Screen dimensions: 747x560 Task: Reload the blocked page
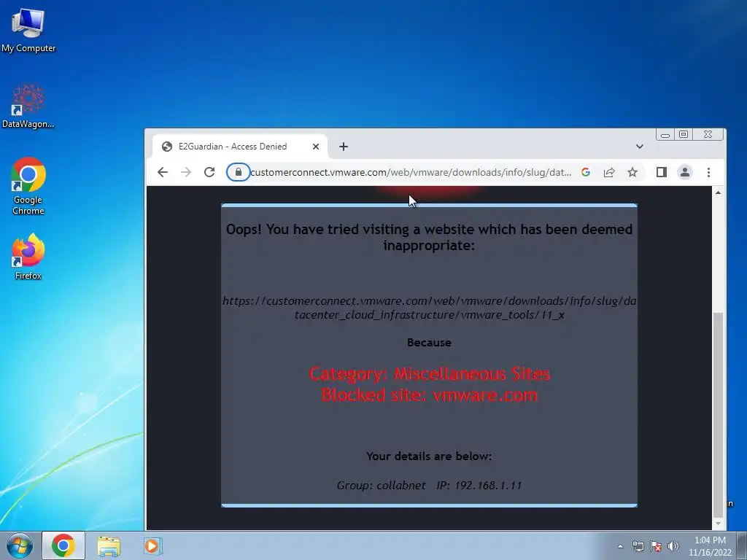209,172
